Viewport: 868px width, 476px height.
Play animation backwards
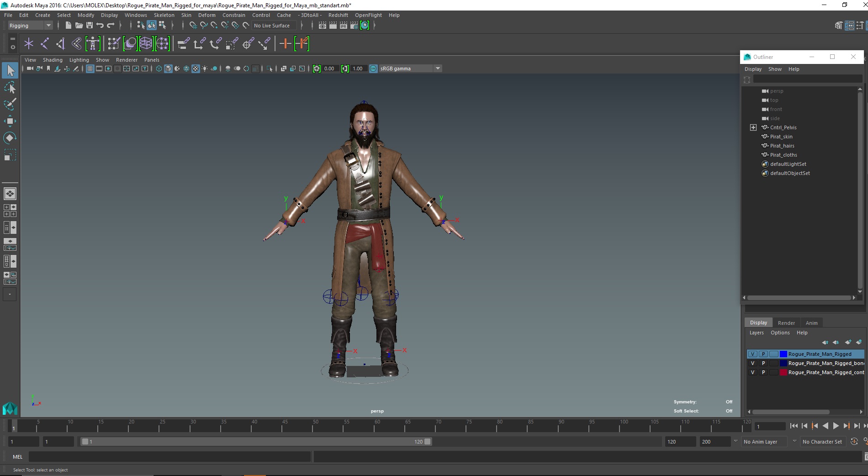(x=825, y=426)
